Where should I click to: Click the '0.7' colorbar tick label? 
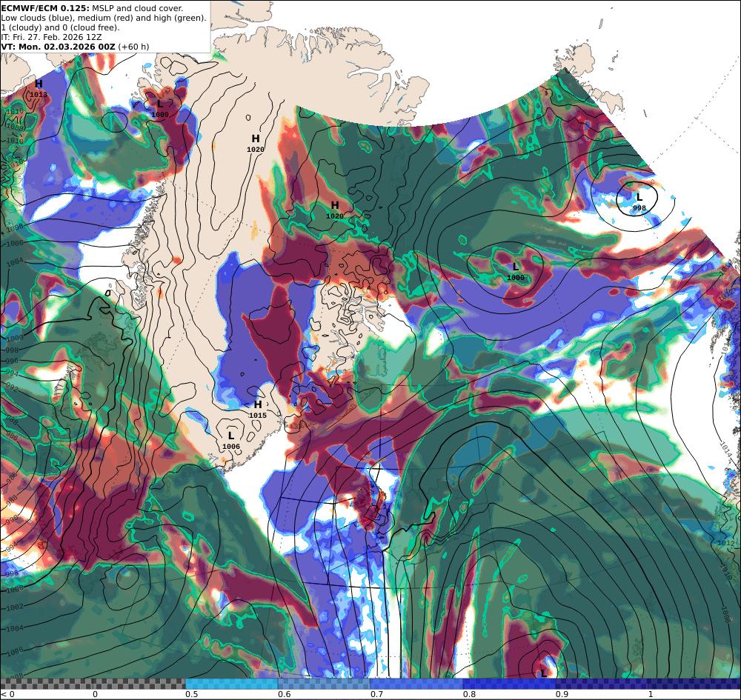[376, 694]
